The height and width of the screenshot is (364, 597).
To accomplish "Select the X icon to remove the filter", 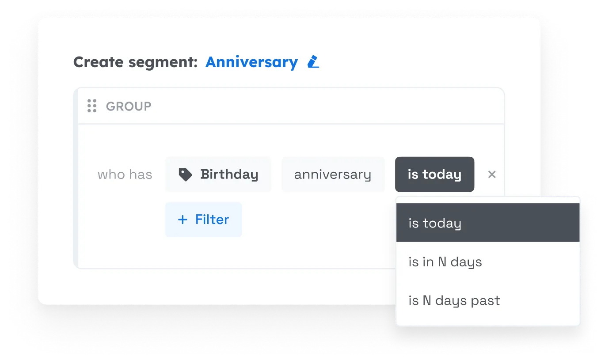I will [x=491, y=174].
